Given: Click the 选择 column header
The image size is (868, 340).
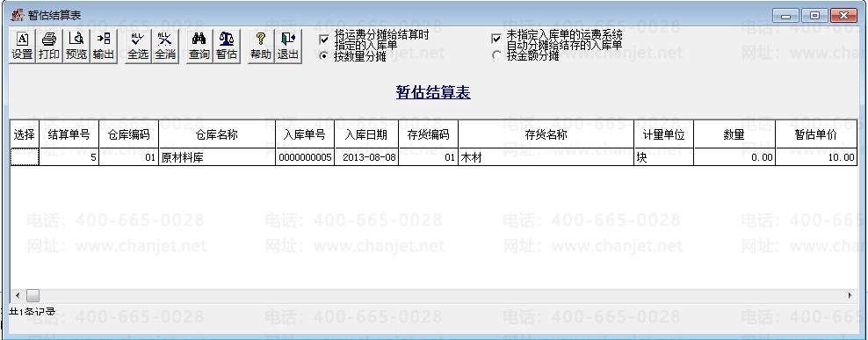Looking at the screenshot, I should (x=25, y=134).
